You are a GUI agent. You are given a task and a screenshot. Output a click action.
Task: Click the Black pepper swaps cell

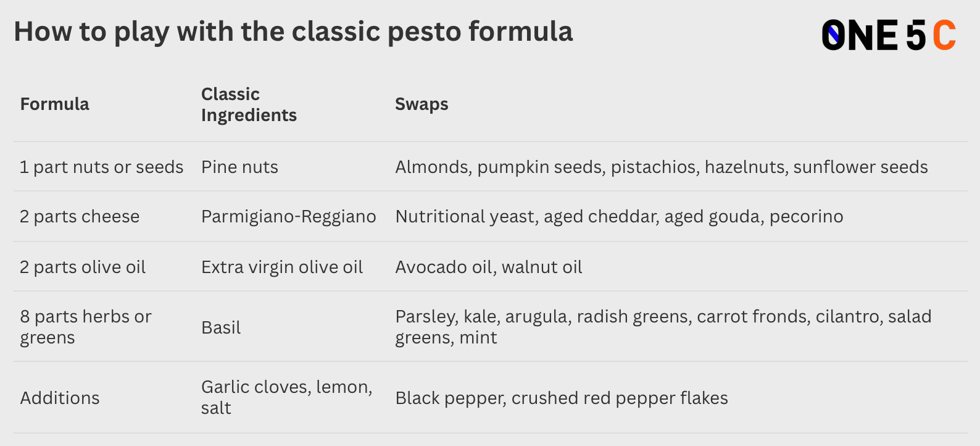pyautogui.click(x=562, y=398)
